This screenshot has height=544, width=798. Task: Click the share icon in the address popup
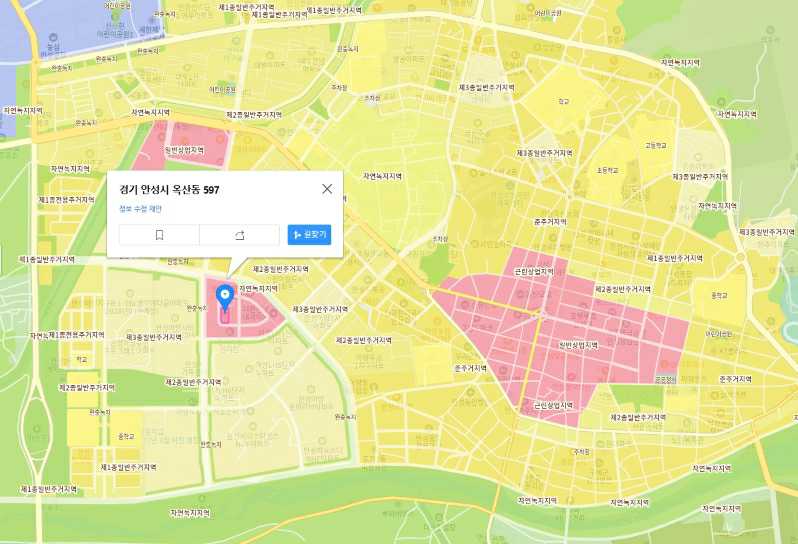tap(239, 235)
